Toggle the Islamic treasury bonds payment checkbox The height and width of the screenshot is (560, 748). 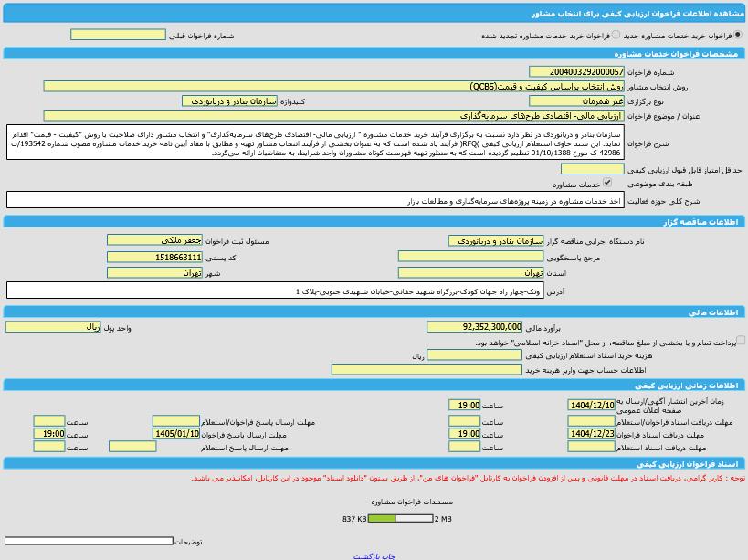click(741, 340)
